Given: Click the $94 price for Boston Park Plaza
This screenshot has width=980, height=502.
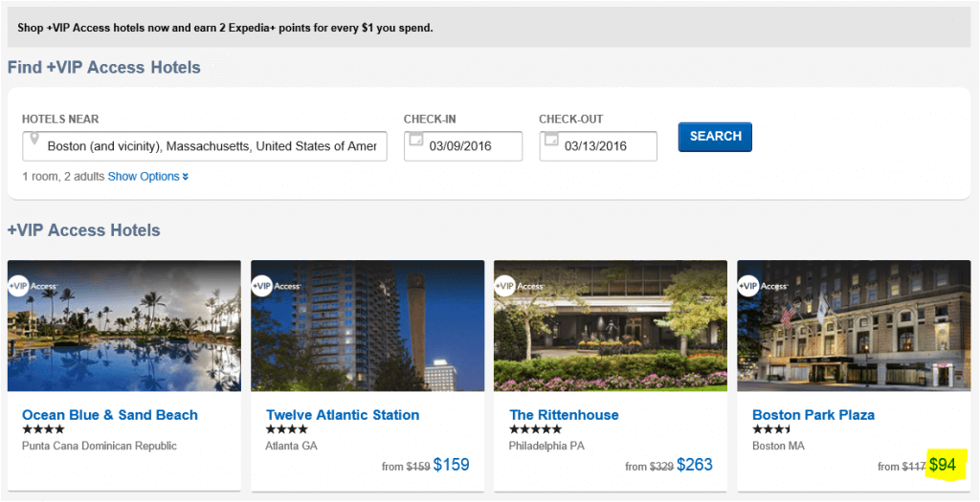Looking at the screenshot, I should (943, 465).
